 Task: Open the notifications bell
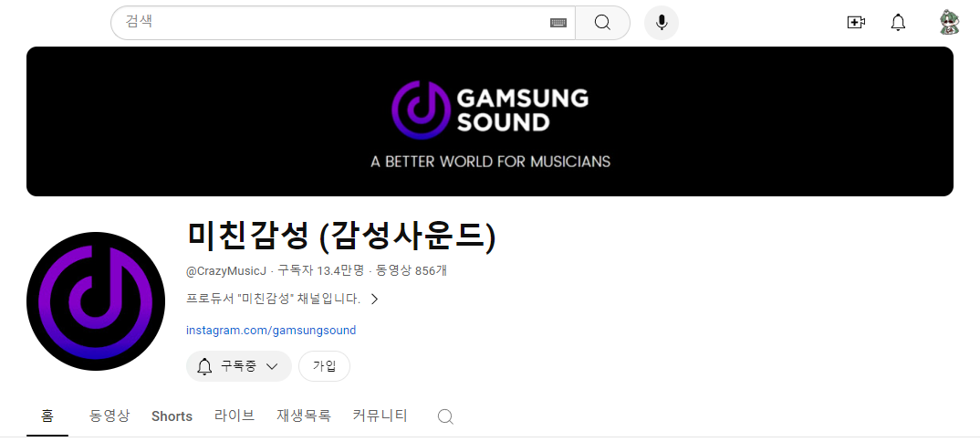point(898,23)
